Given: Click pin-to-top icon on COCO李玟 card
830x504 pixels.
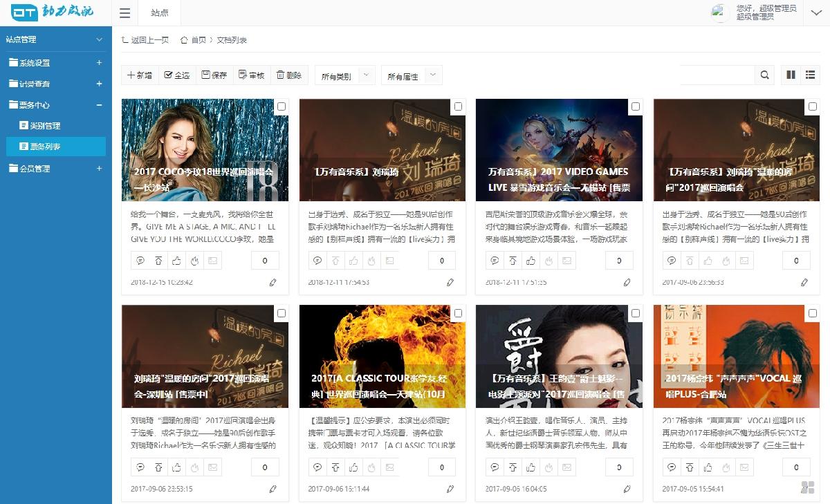Looking at the screenshot, I should click(158, 261).
